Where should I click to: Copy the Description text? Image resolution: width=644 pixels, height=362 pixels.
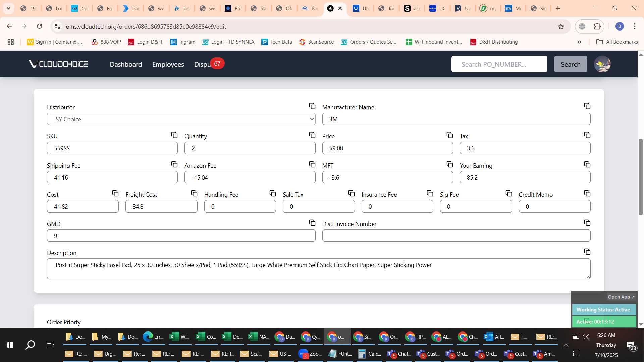[587, 252]
